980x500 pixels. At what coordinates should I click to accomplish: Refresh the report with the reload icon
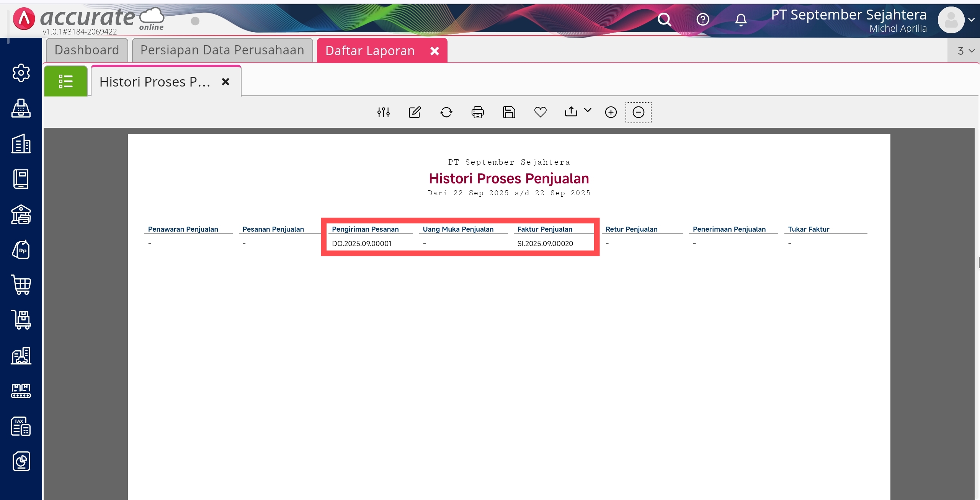coord(446,112)
